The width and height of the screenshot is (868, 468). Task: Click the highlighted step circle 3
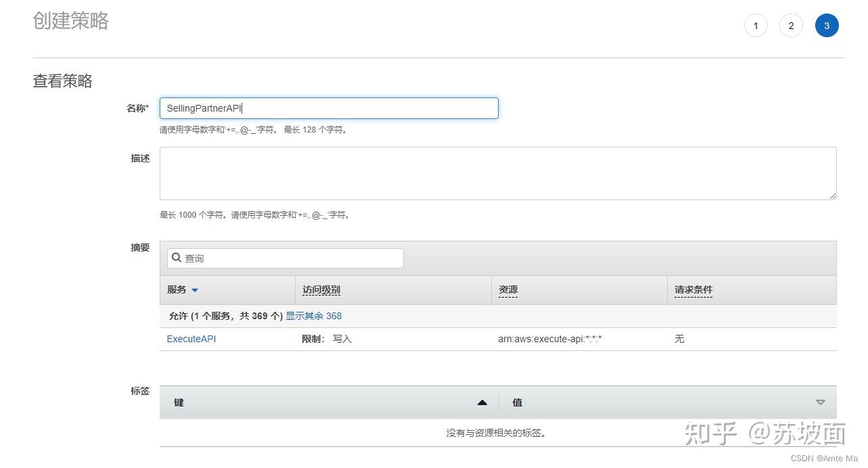(x=826, y=25)
